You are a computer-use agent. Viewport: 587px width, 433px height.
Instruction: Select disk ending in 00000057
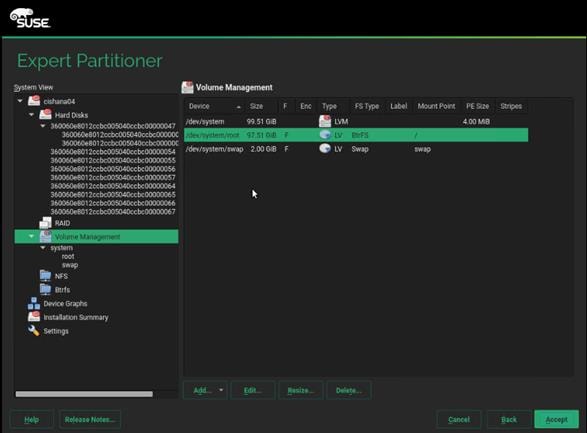113,177
